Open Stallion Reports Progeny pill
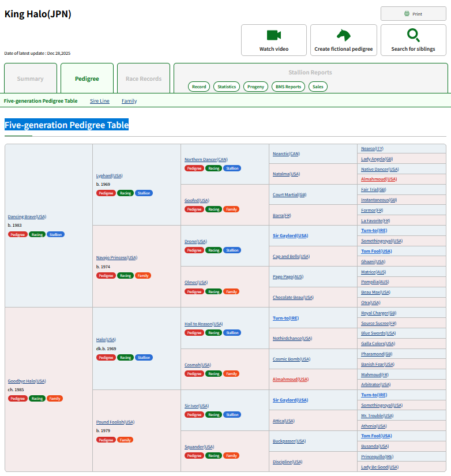 tap(255, 87)
